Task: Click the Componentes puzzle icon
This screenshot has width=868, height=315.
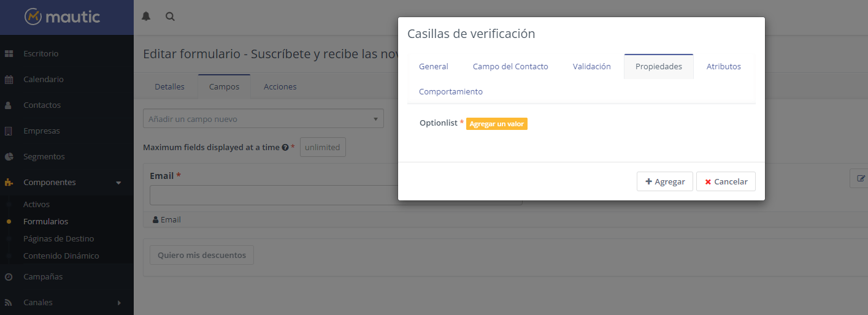Action: [x=9, y=183]
